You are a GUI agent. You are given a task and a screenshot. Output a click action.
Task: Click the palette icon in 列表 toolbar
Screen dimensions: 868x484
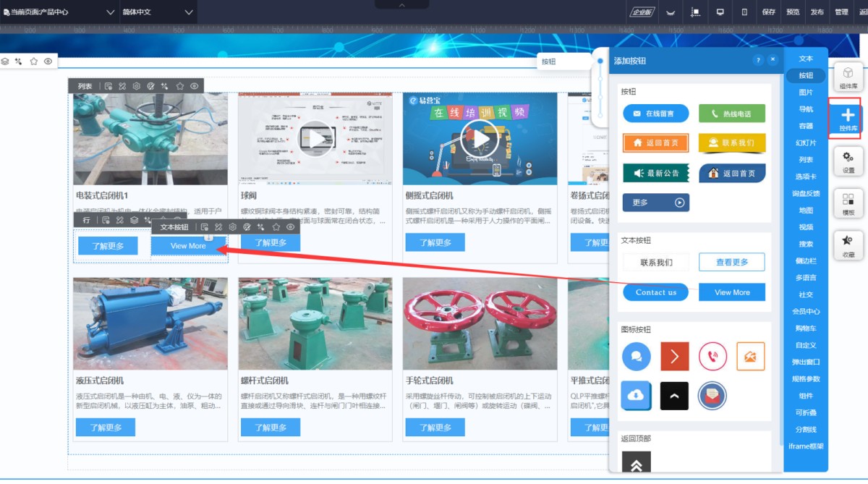coord(150,86)
